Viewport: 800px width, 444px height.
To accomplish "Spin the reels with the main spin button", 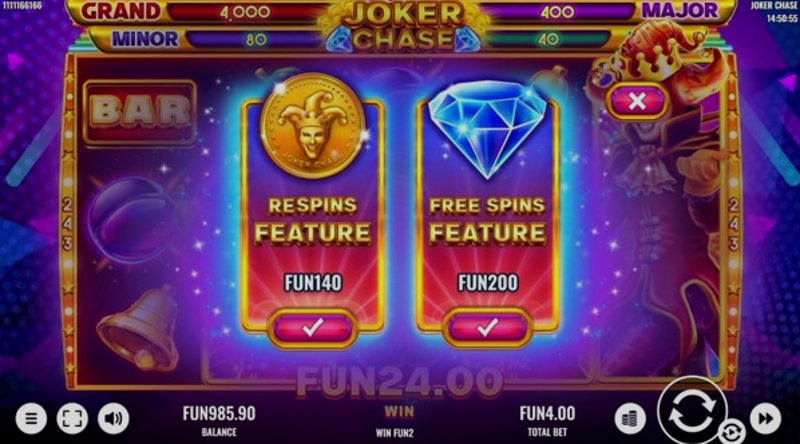I will 692,410.
